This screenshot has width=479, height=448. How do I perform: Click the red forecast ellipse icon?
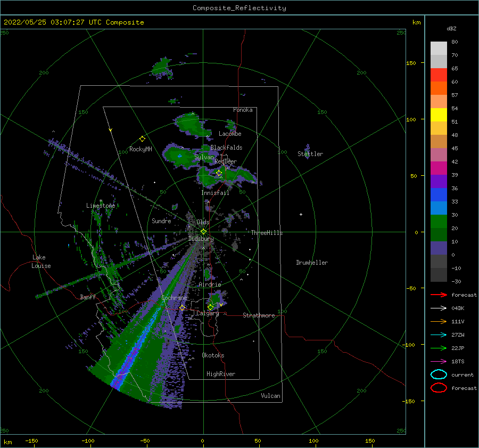(439, 388)
